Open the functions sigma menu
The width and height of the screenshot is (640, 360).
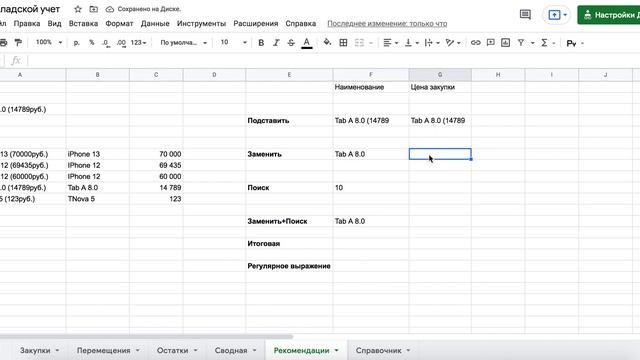(x=544, y=42)
